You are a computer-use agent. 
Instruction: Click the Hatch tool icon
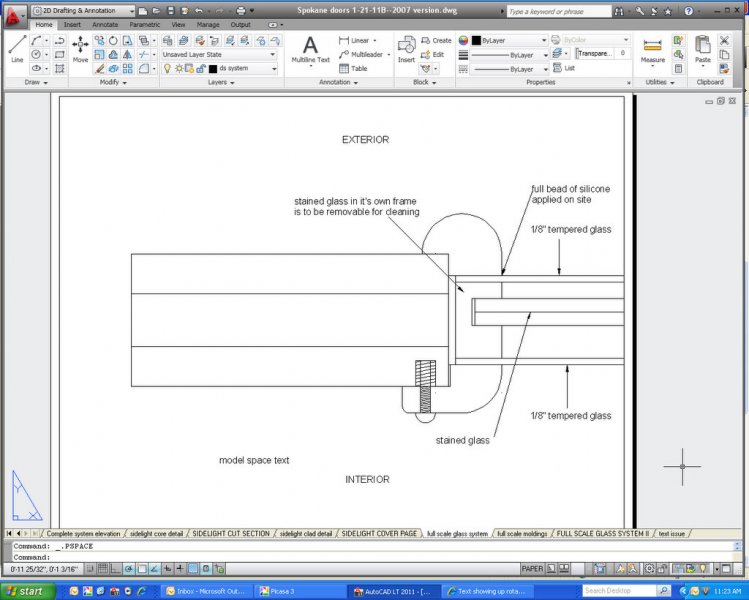tap(60, 68)
